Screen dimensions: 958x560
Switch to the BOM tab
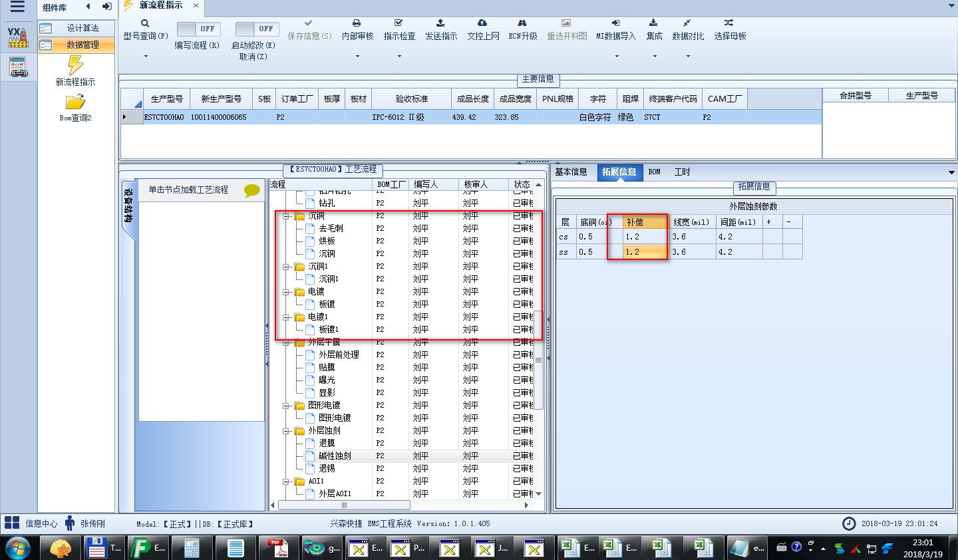[655, 172]
